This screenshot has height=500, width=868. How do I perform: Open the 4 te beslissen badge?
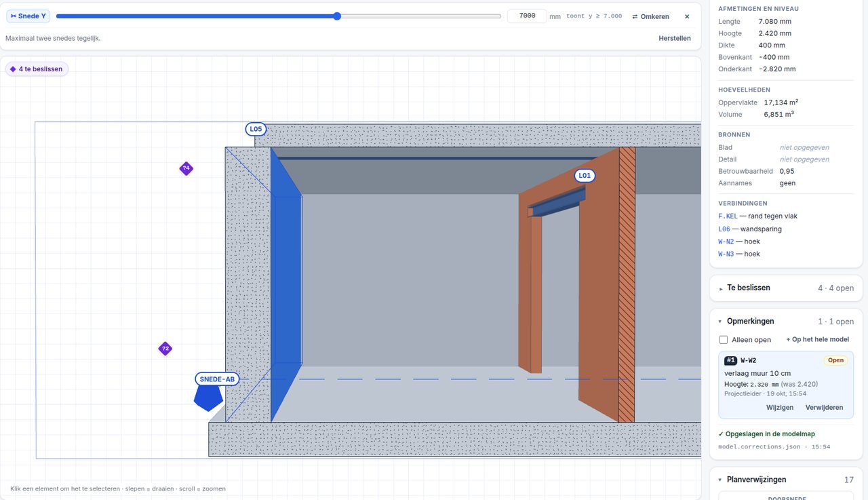(37, 69)
